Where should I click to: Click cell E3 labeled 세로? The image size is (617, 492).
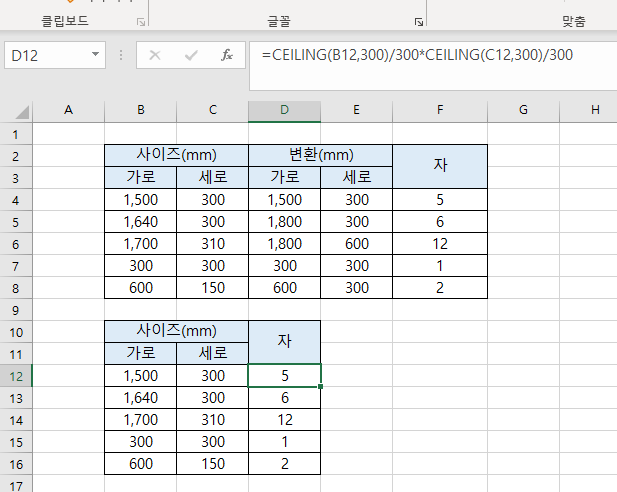tap(357, 177)
